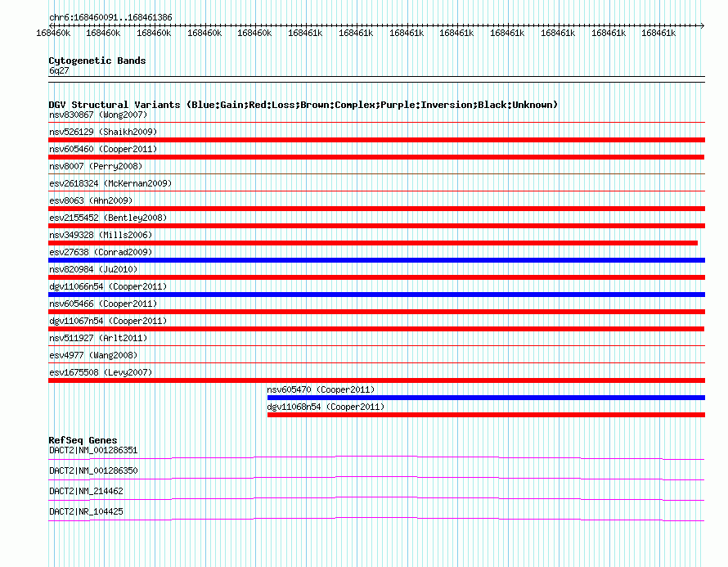Select the red bar under nsv605466
Viewport: 728px width, 567px height.
tap(376, 312)
